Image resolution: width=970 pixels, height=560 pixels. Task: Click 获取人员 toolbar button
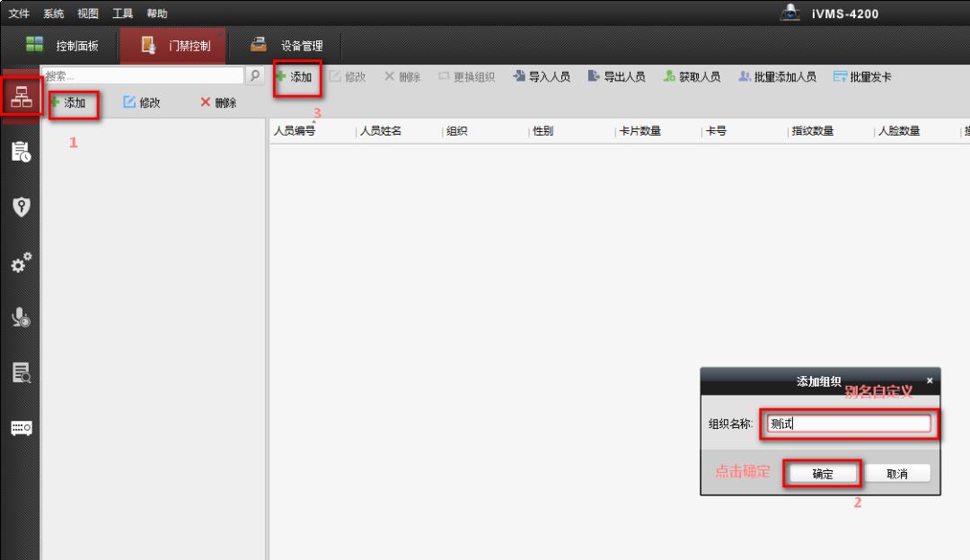(x=692, y=76)
